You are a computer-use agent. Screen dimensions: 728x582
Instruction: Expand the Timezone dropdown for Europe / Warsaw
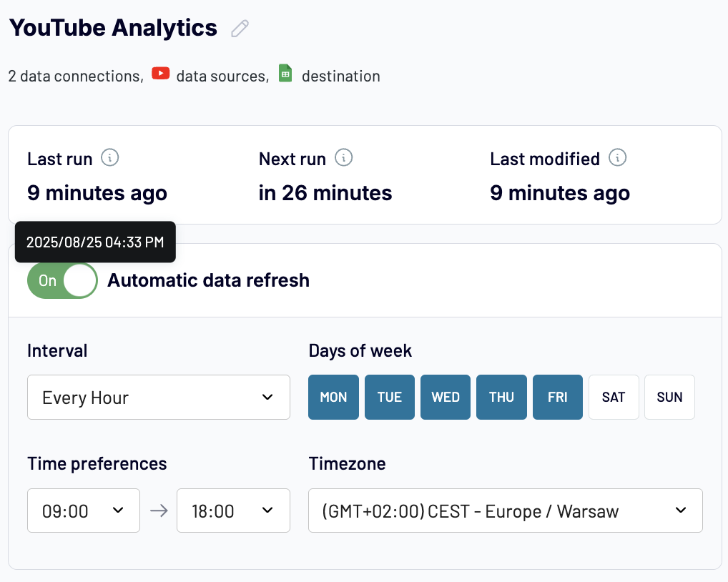(x=505, y=511)
